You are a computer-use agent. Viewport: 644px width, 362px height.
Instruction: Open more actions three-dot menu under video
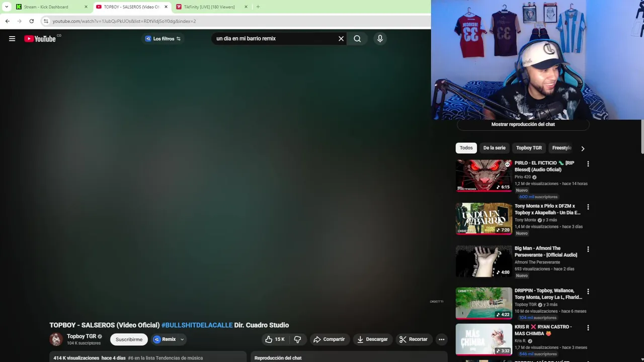point(441,339)
